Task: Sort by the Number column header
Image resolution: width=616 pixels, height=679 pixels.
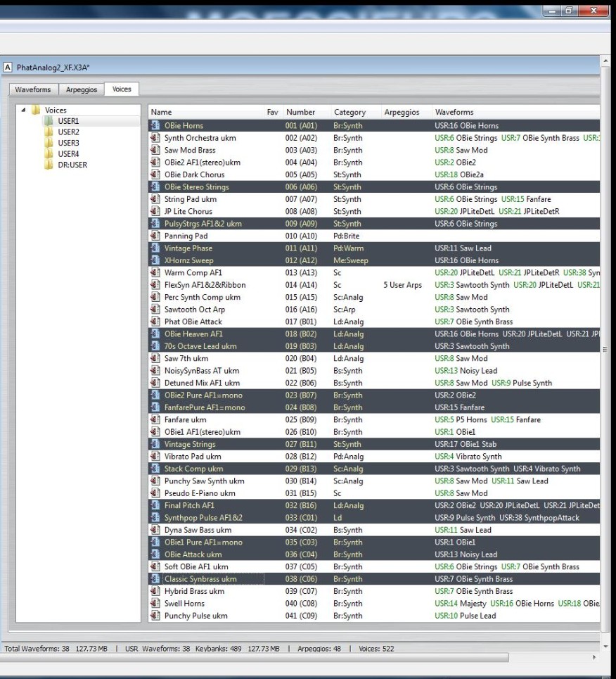Action: click(x=307, y=112)
